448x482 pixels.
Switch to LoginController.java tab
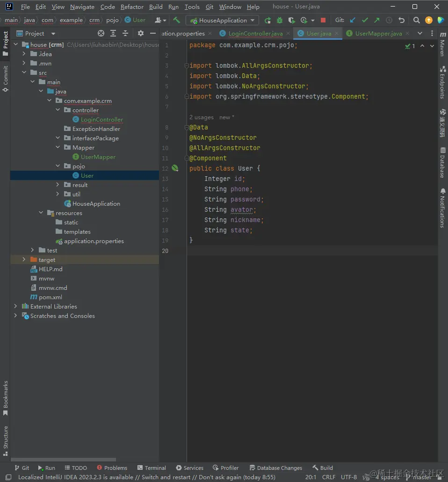click(255, 33)
